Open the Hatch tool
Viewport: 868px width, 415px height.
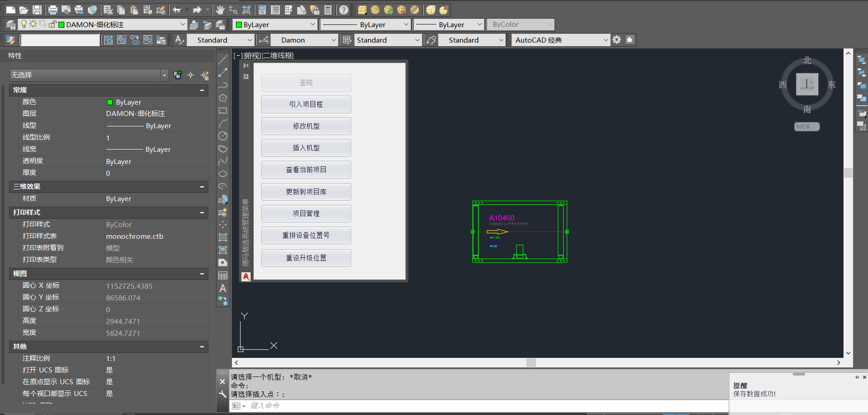222,237
